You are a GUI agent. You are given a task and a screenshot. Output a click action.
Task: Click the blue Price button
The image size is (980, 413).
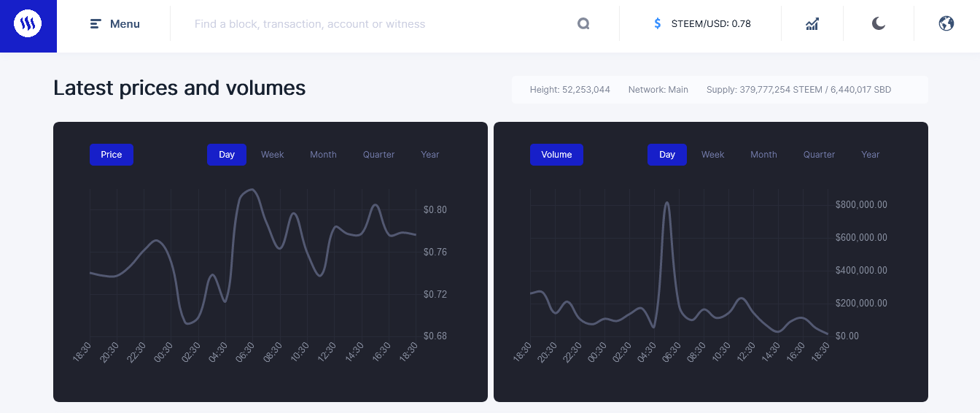[112, 155]
